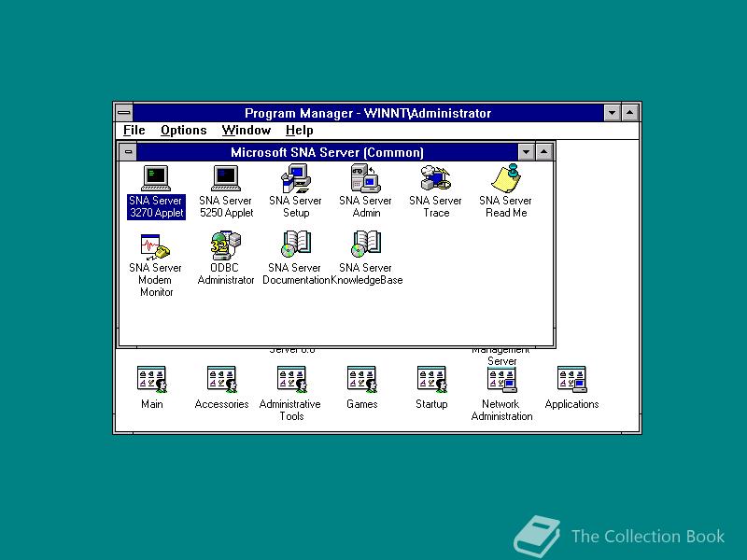
Task: Maximize the Microsoft SNA Server (Common) window
Action: [544, 152]
